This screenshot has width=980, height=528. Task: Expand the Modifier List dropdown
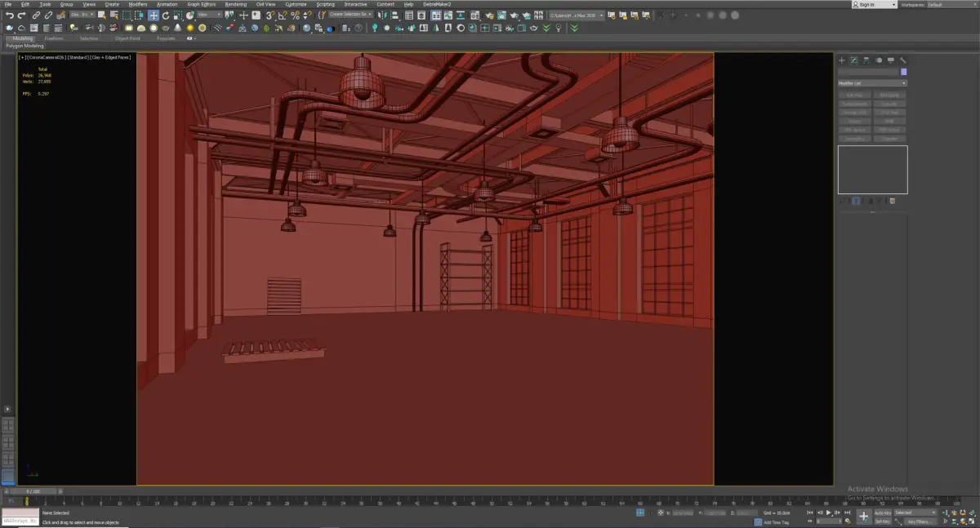coord(872,83)
